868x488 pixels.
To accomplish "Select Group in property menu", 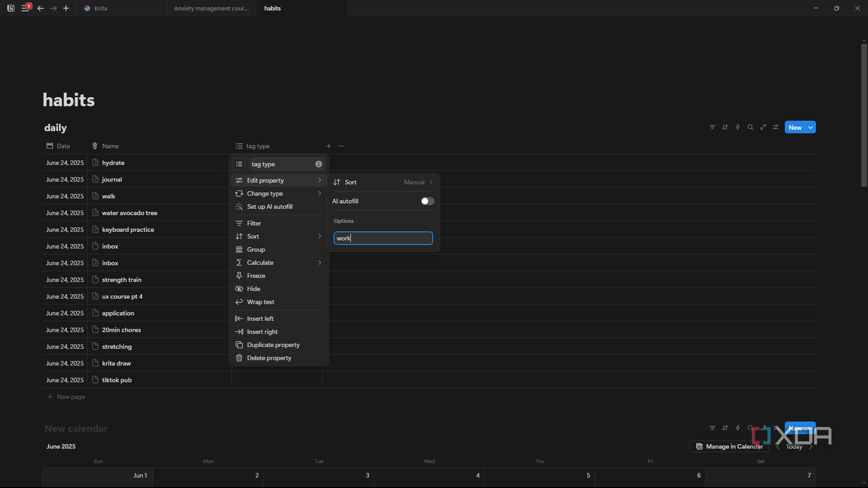I will (x=279, y=250).
